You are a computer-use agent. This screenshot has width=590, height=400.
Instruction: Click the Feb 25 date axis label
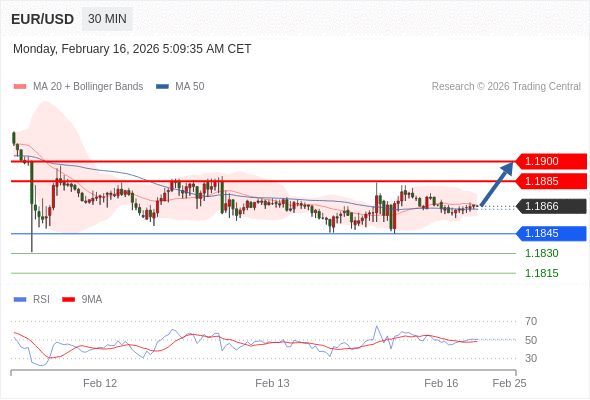(509, 383)
